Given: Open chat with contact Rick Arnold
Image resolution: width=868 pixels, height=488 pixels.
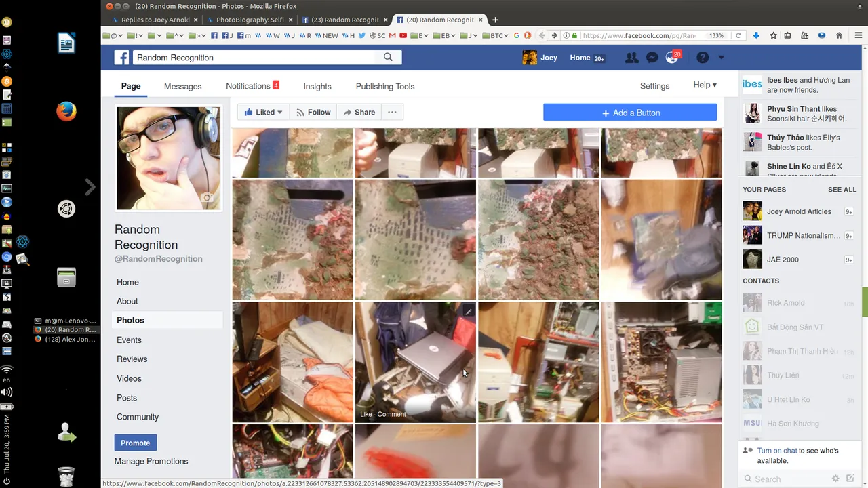Looking at the screenshot, I should point(799,303).
